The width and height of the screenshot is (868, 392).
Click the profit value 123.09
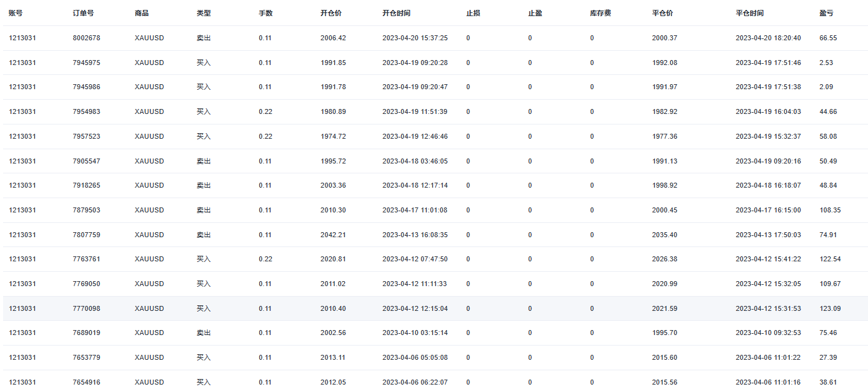click(830, 308)
